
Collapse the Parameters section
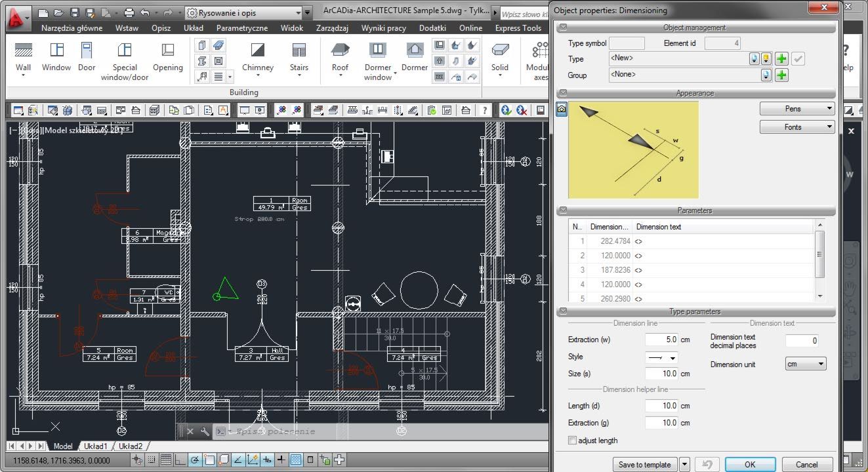tap(563, 210)
